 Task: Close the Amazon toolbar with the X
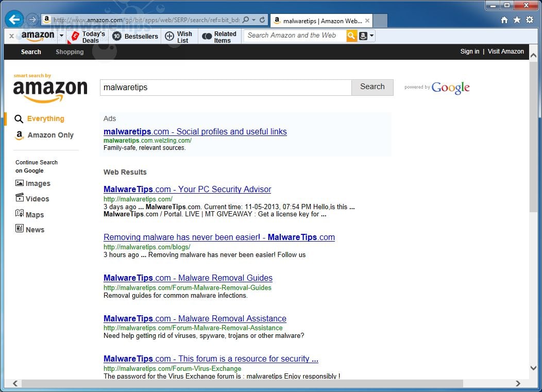coord(11,36)
